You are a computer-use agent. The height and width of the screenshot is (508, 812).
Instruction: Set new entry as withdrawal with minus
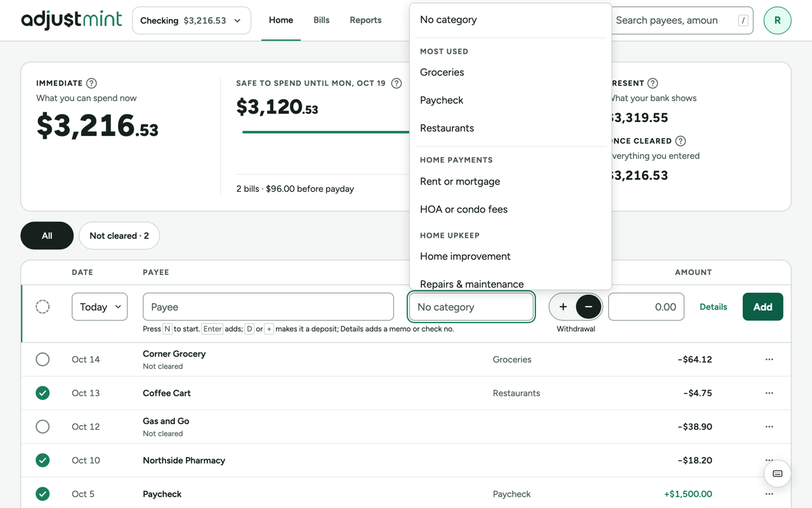[x=588, y=307]
